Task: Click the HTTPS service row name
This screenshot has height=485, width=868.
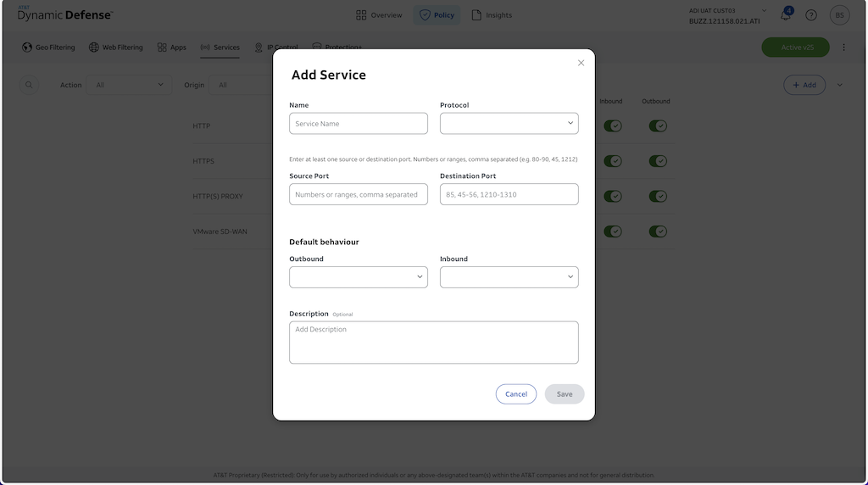Action: point(203,161)
